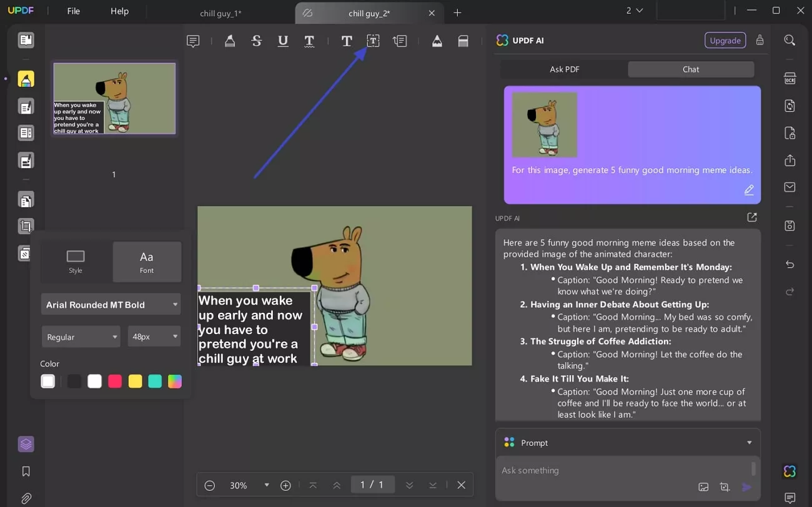Close the bottom page navigation bar
Screen dimensions: 812x507
point(462,485)
